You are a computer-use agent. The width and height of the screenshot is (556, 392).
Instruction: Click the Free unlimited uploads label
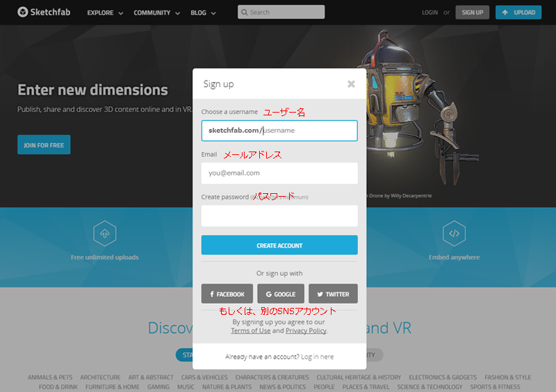pos(105,257)
